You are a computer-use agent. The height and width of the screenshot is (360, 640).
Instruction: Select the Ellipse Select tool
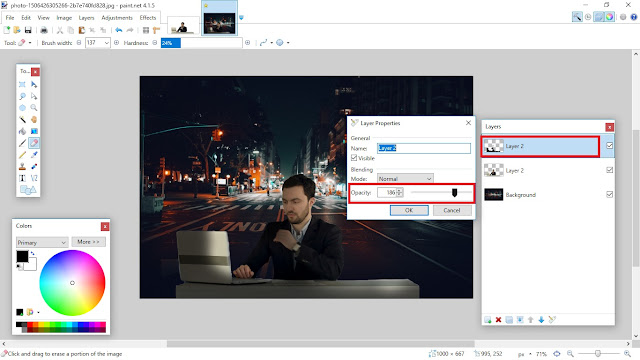coord(22,108)
